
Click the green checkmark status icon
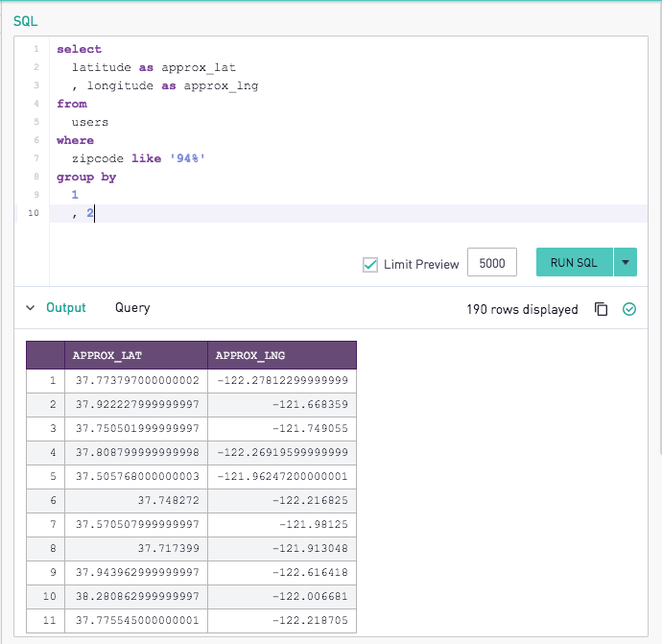click(629, 309)
